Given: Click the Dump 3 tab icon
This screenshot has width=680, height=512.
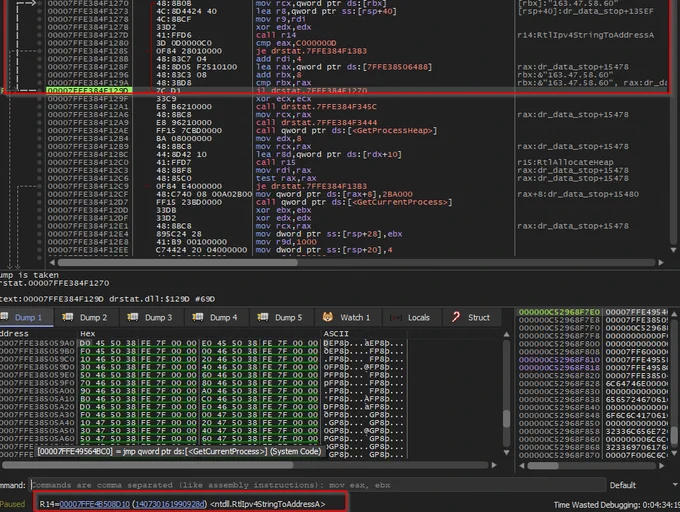Looking at the screenshot, I should pyautogui.click(x=133, y=317).
